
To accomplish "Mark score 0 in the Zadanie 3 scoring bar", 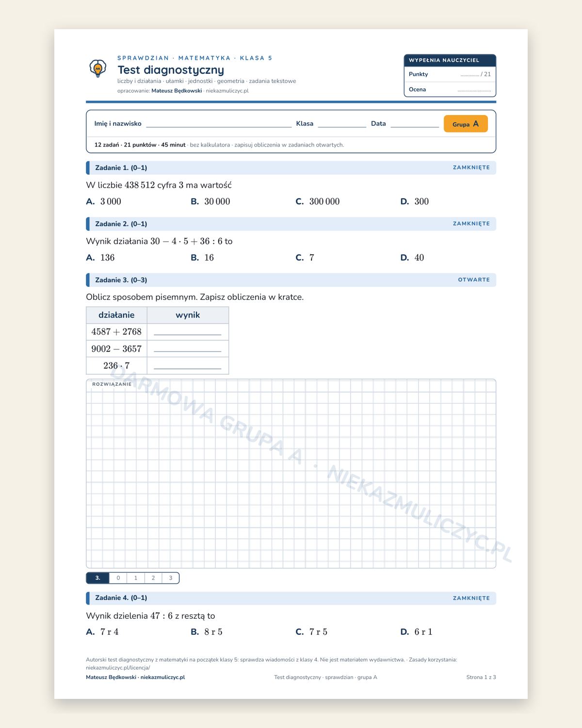I will click(118, 578).
